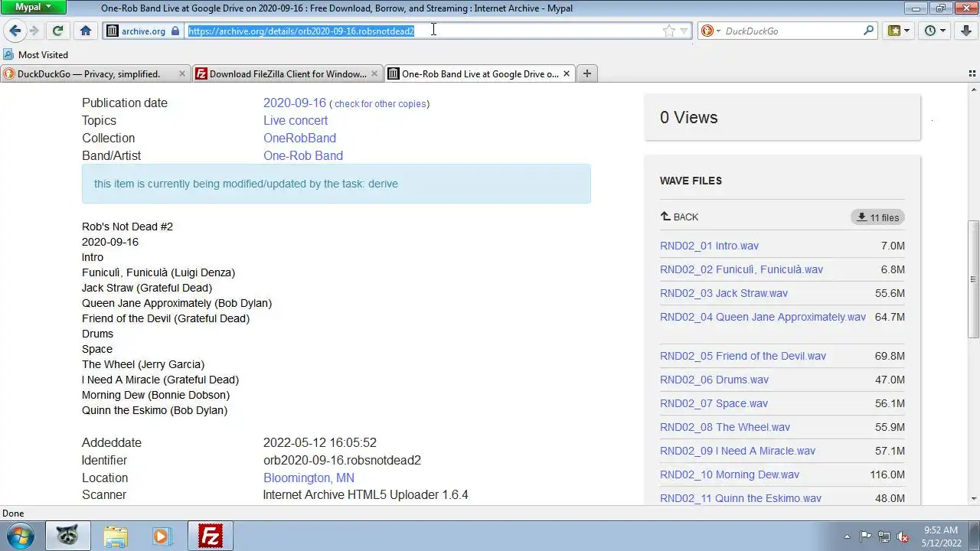
Task: Click the muted volume tray icon
Action: pos(903,536)
